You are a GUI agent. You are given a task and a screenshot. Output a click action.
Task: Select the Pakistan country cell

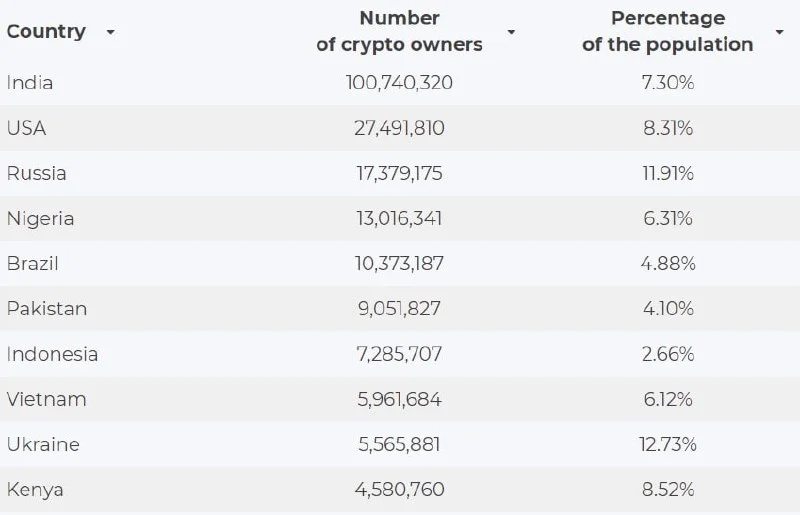point(47,308)
